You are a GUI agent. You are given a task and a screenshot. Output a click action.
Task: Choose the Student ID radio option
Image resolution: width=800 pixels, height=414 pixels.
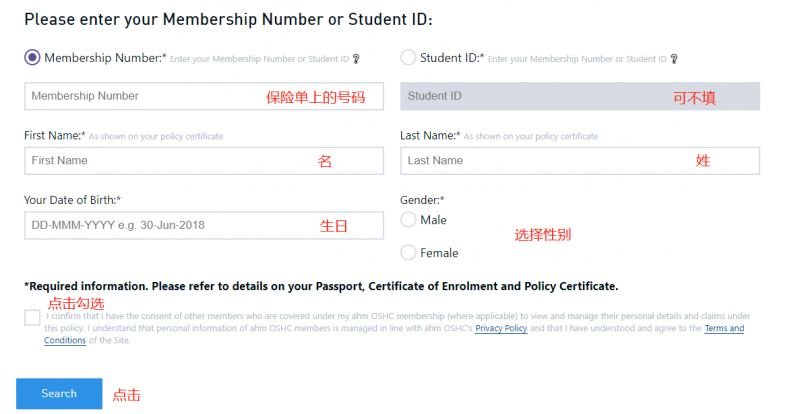408,58
